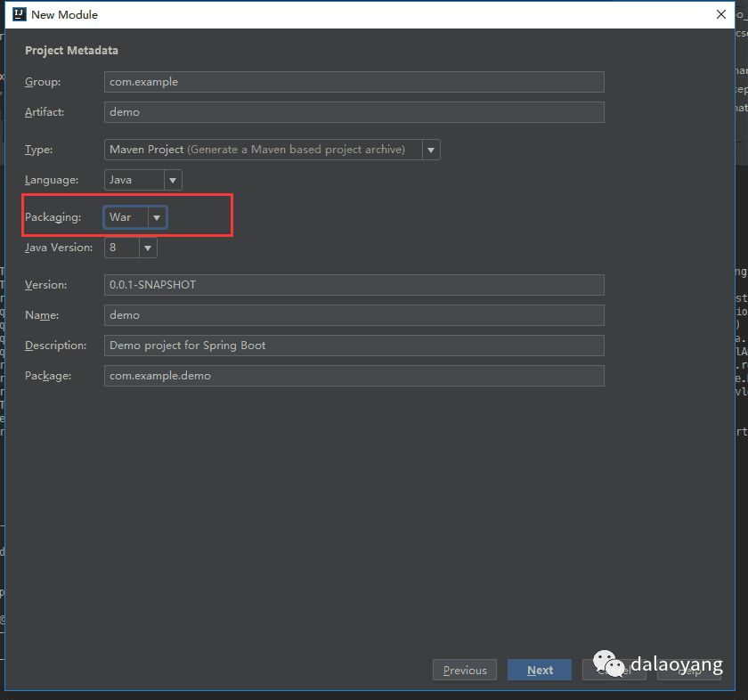The height and width of the screenshot is (700, 748).
Task: Click the Description label
Action: pos(56,346)
